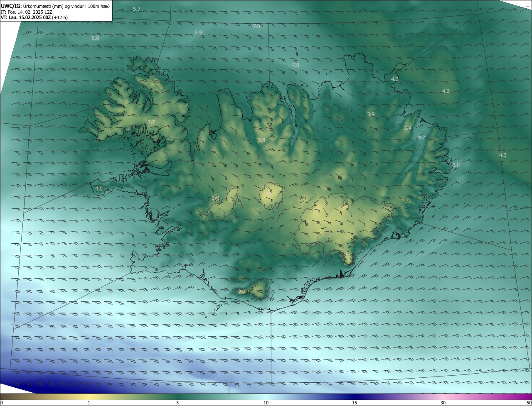Image resolution: width=532 pixels, height=406 pixels.
Task: Click the legend tick label '5'
Action: [177, 403]
